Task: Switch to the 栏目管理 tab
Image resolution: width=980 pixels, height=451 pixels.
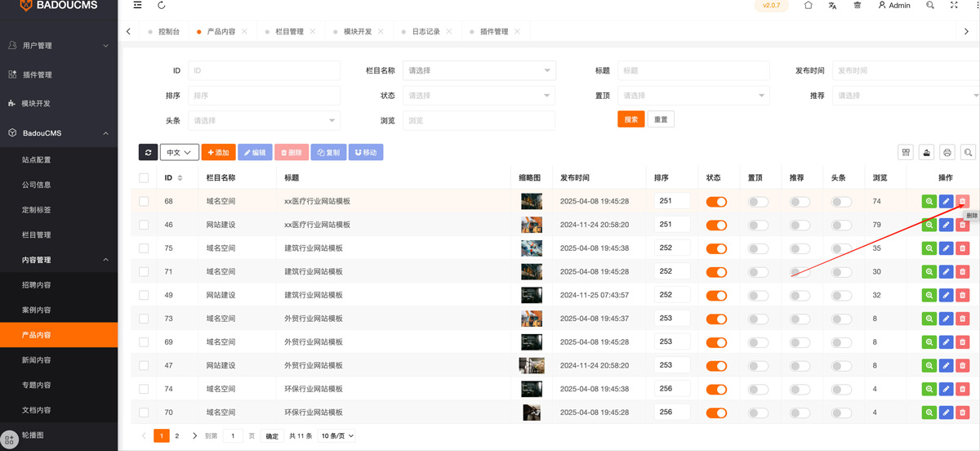Action: [289, 32]
